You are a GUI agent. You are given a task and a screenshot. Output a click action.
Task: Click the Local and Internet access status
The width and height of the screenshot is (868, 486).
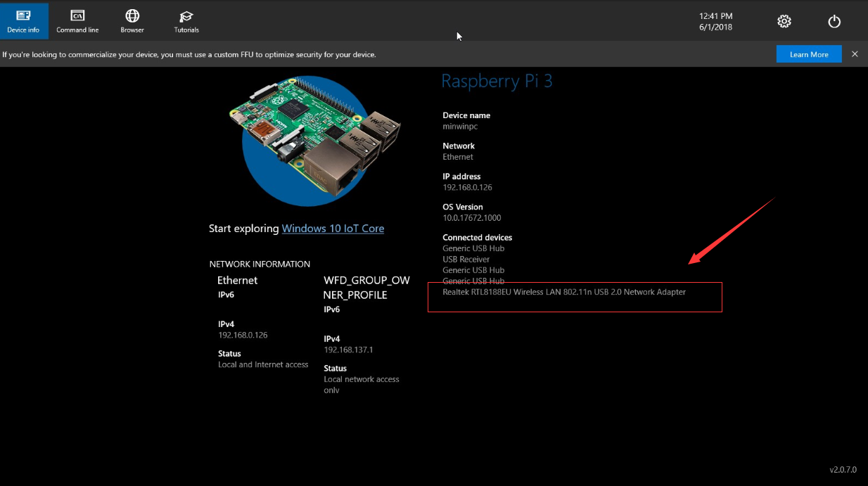coord(263,364)
